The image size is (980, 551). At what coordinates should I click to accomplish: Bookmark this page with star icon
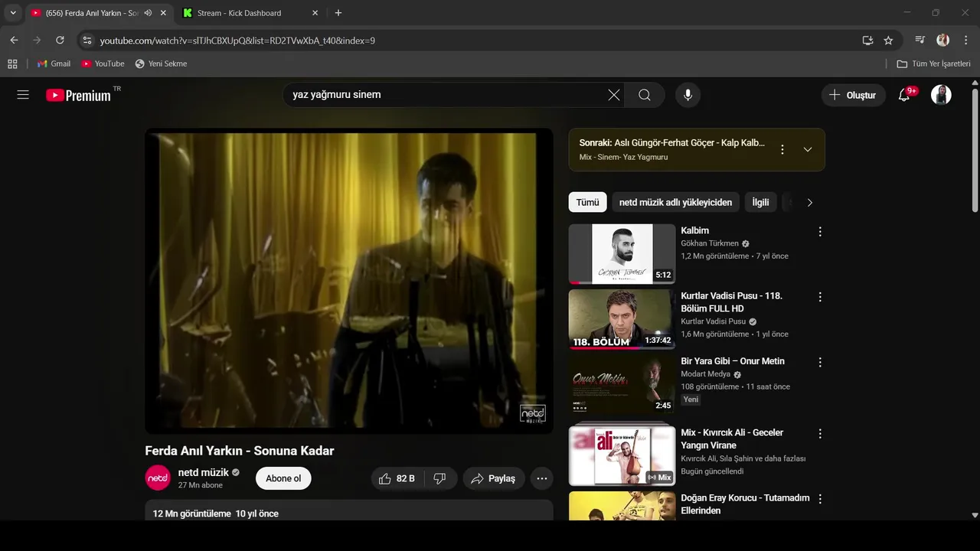pos(888,41)
